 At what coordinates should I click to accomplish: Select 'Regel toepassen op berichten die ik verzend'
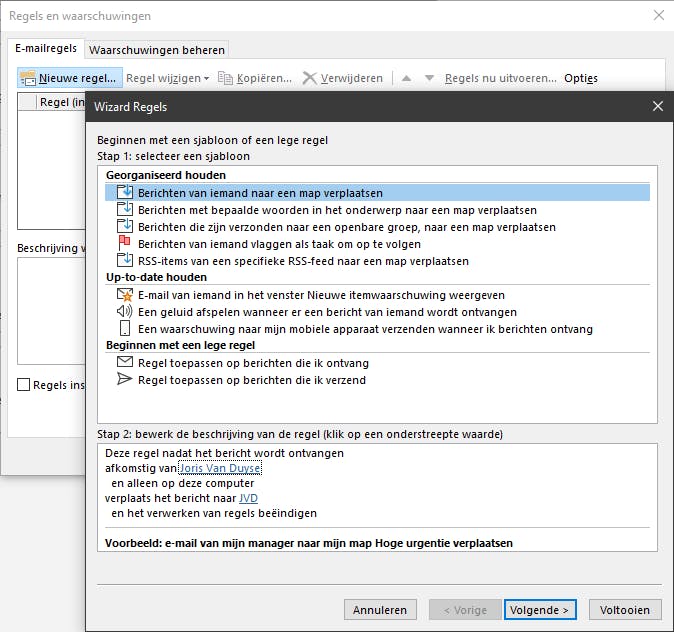(377, 380)
